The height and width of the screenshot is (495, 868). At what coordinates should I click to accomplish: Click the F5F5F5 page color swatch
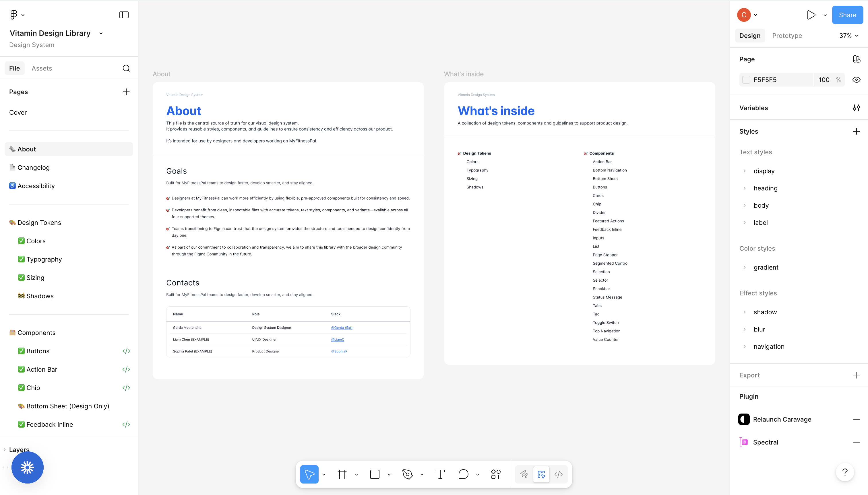[746, 79]
